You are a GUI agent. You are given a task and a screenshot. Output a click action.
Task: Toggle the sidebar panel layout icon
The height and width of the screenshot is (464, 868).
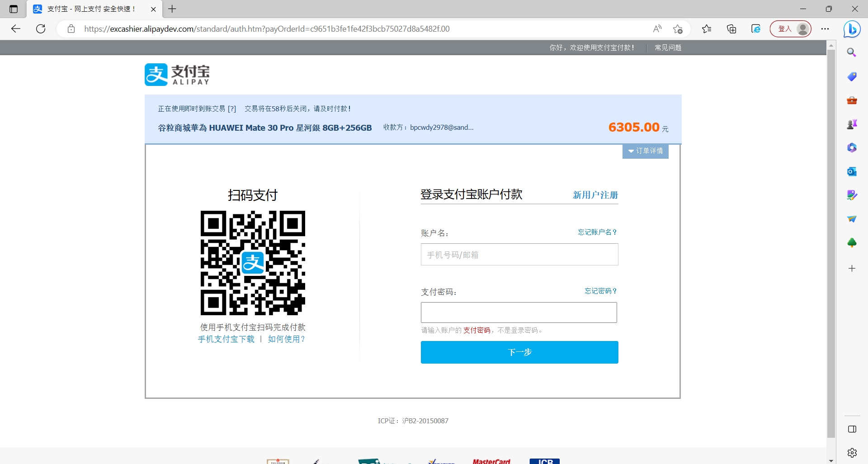[x=852, y=429]
